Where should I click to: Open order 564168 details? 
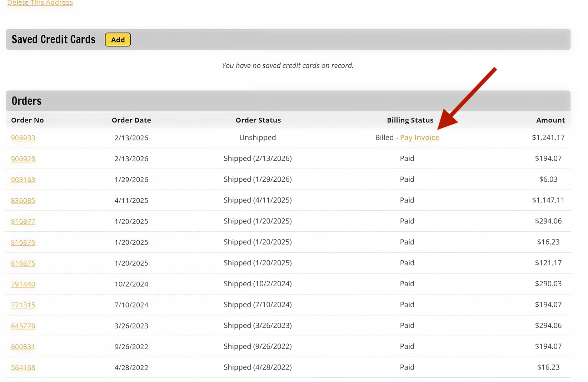click(x=23, y=367)
